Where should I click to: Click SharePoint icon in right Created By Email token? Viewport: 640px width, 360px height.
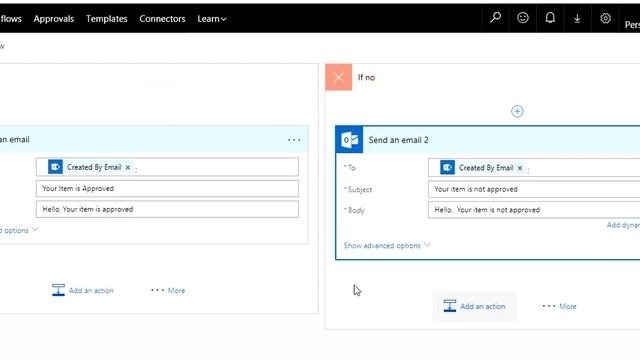[x=447, y=167]
